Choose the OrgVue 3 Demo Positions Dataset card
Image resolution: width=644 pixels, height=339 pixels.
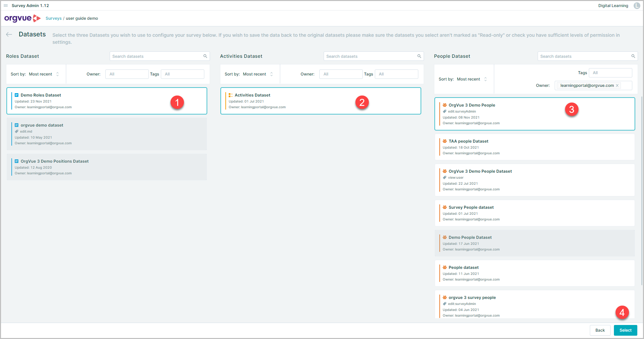point(107,167)
